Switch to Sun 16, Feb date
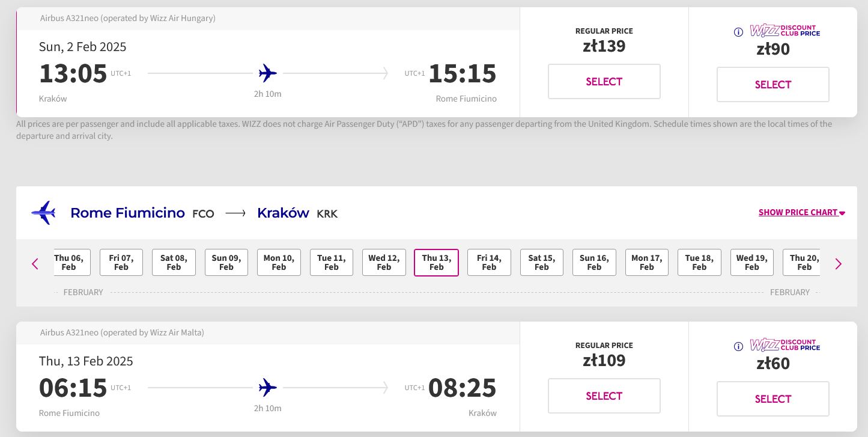 (594, 263)
